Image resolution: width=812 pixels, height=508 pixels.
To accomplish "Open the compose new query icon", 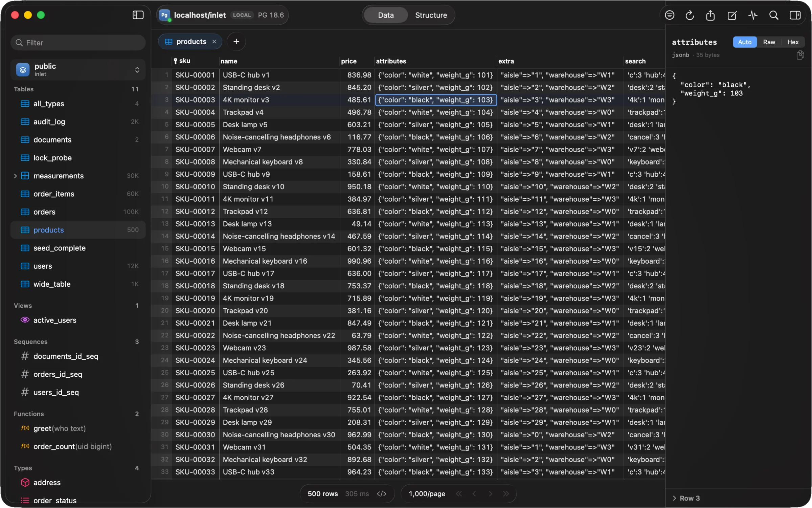I will pos(731,15).
